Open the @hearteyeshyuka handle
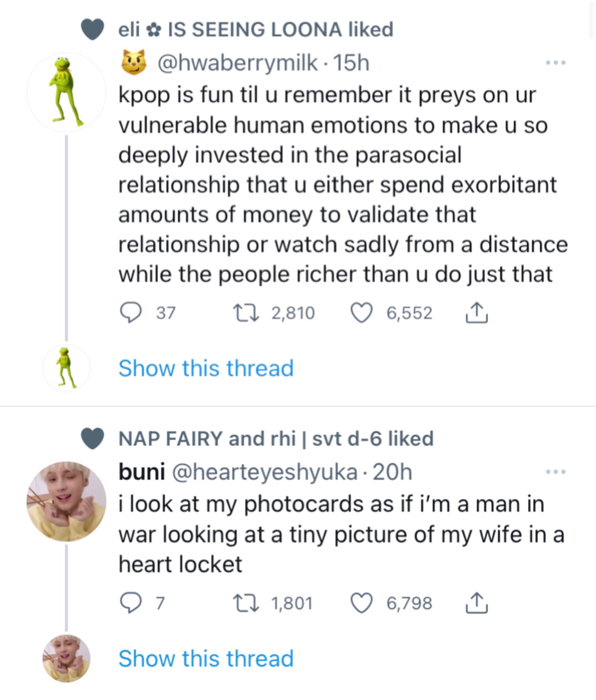The height and width of the screenshot is (700, 596). coord(265,472)
